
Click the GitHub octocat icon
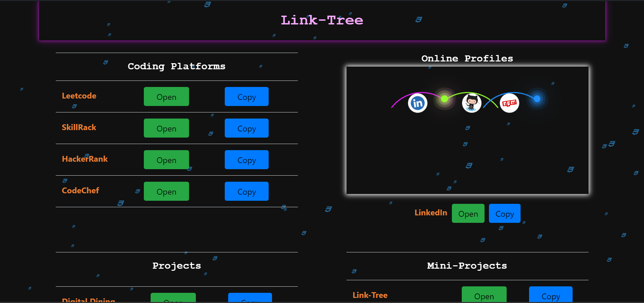click(472, 103)
